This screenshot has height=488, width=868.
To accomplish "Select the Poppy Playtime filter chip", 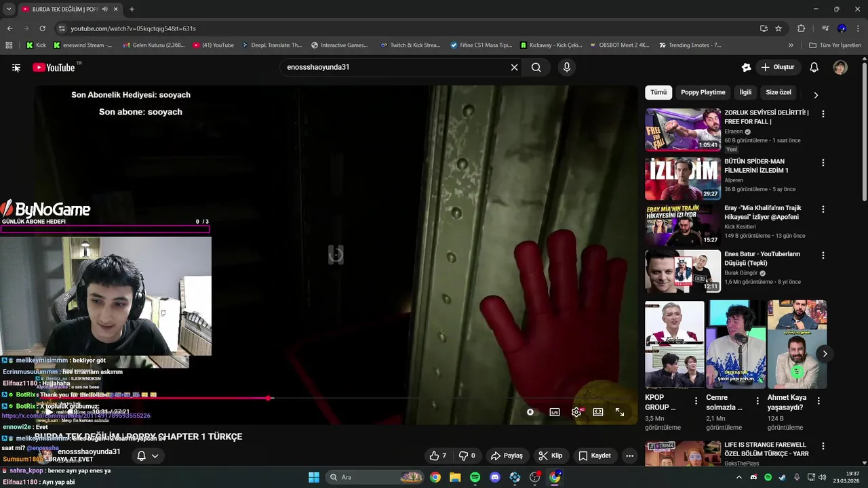I will coord(703,92).
